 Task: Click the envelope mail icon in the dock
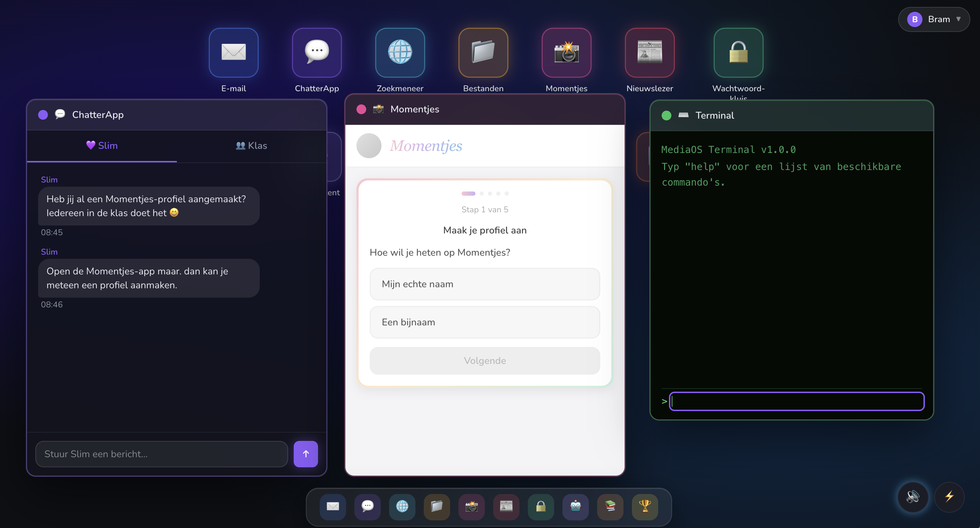(x=333, y=507)
